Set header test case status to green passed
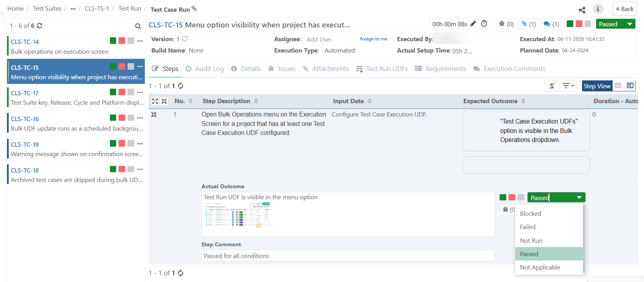This screenshot has height=282, width=644. pos(570,24)
